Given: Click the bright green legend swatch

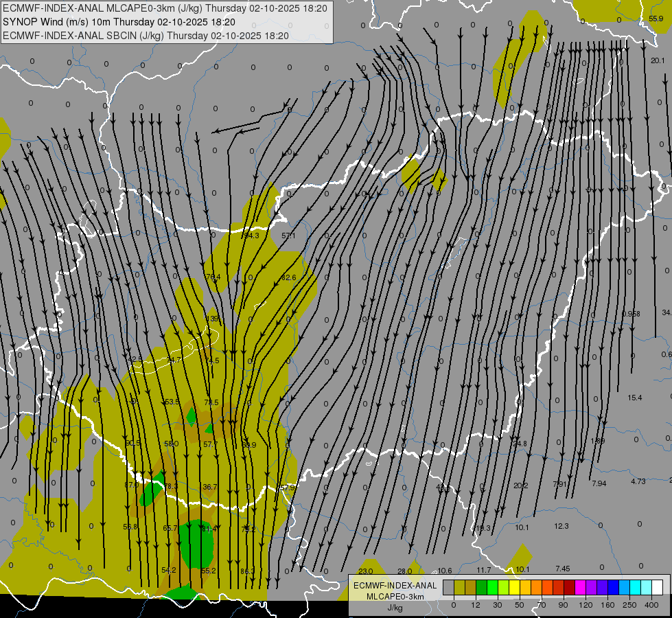Looking at the screenshot, I should (x=492, y=587).
